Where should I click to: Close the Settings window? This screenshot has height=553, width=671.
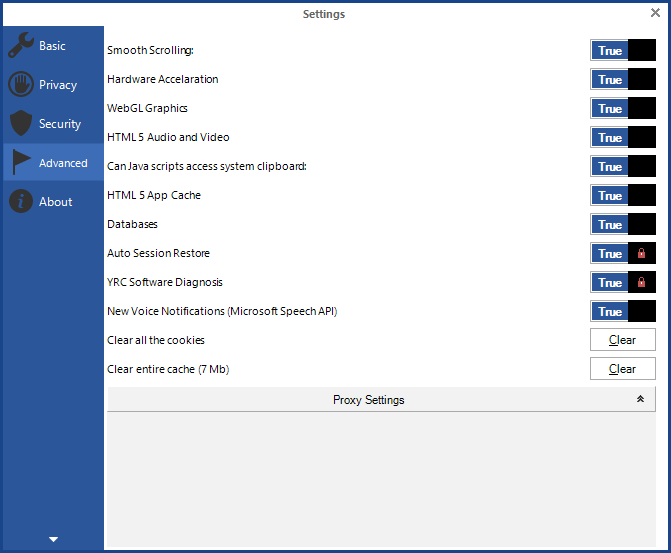(x=655, y=13)
